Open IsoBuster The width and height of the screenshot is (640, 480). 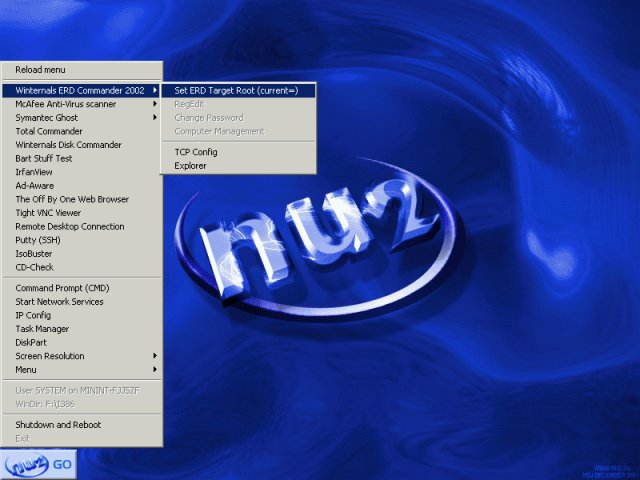(x=82, y=254)
